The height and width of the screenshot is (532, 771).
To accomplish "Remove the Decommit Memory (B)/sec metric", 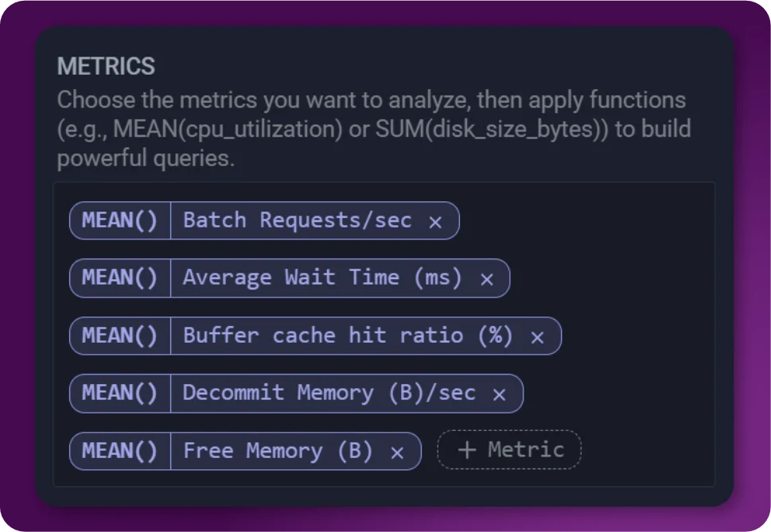I will click(499, 393).
